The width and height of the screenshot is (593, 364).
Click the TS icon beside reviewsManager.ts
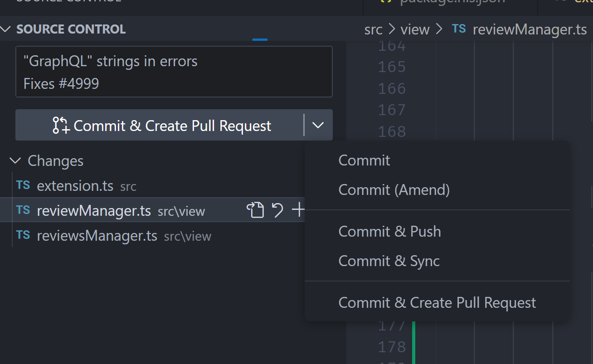tap(23, 236)
